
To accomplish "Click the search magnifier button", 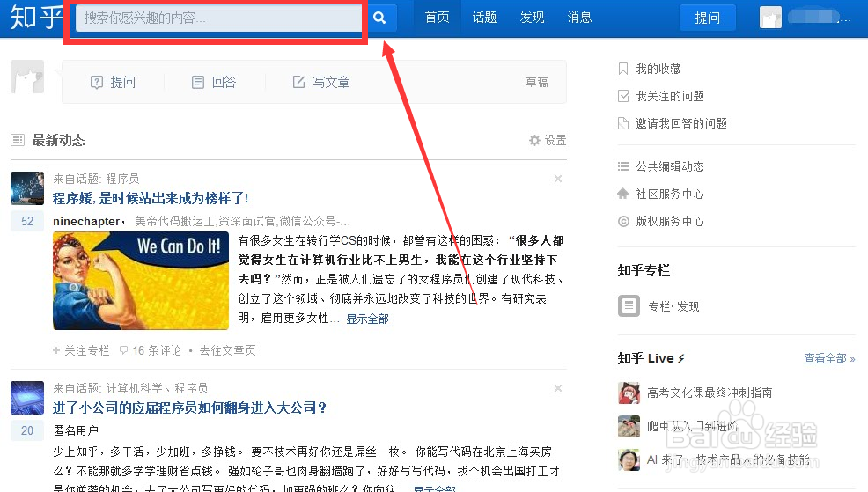I will point(379,18).
